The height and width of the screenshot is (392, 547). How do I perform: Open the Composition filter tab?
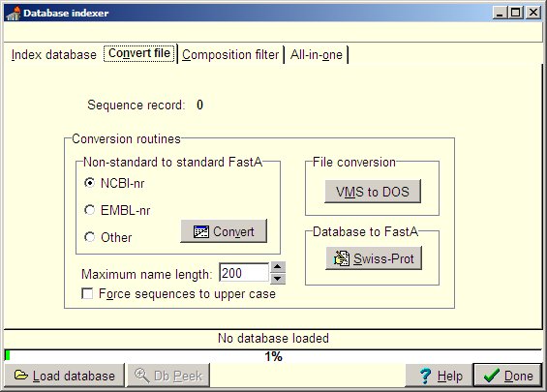pos(230,55)
